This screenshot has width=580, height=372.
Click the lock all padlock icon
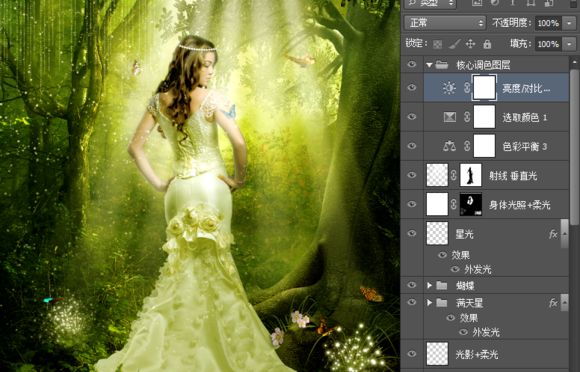487,44
